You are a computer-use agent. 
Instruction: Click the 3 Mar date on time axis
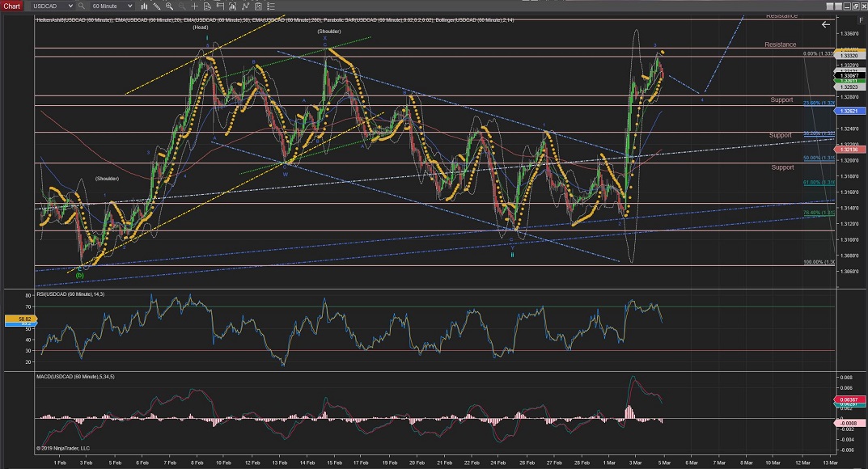point(636,463)
